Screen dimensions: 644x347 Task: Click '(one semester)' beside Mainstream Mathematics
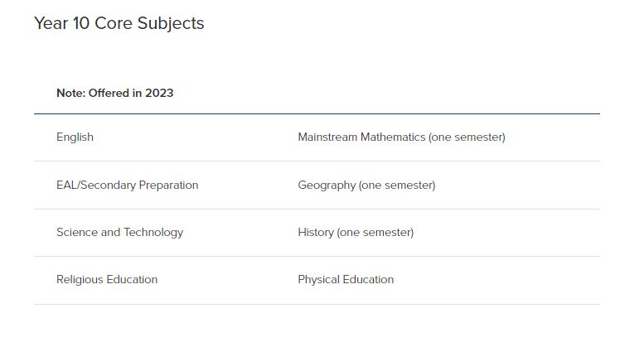(467, 137)
